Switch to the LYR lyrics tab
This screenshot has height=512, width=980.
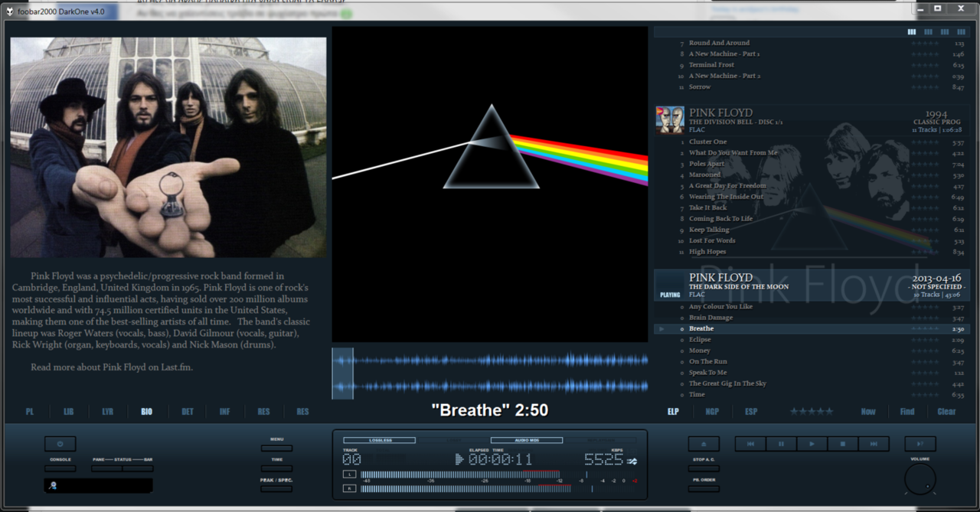pyautogui.click(x=108, y=412)
